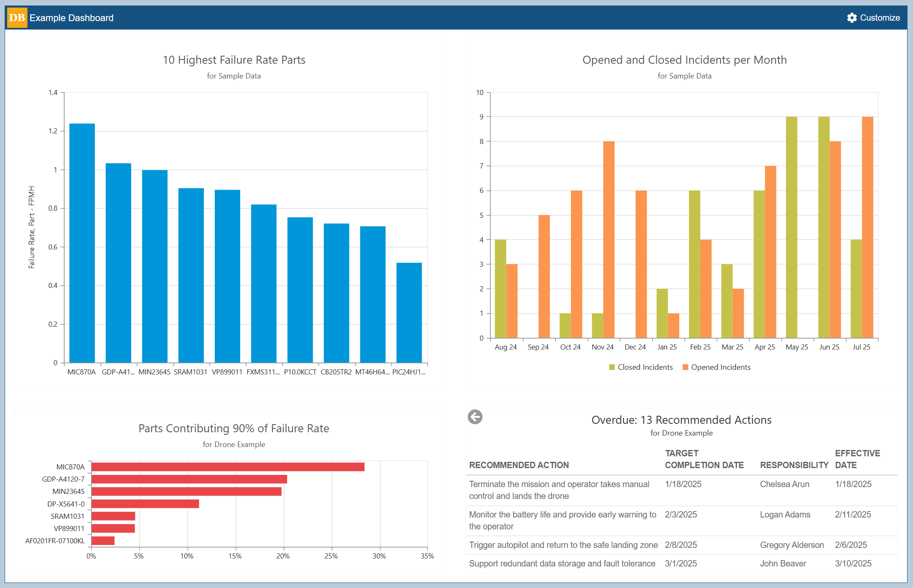Viewport: 913px width, 588px height.
Task: Expand the Overdue: 13 Recommended Actions heading
Action: click(682, 420)
